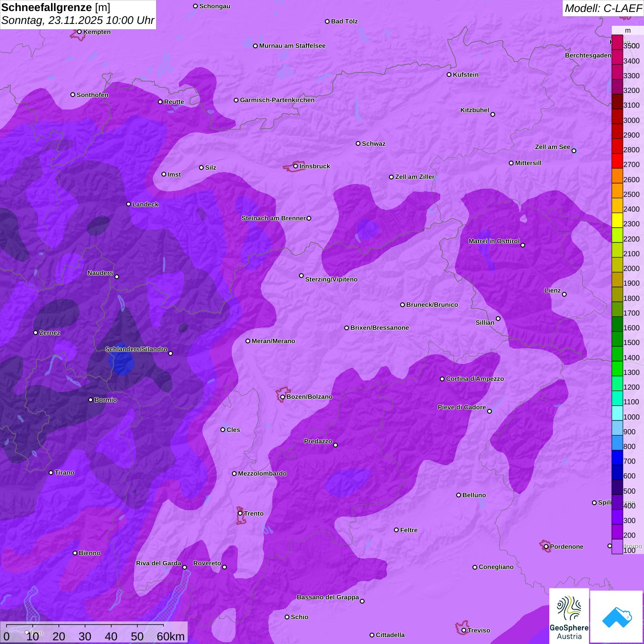Click the Feltre marker dot
644x644 pixels.
click(x=396, y=530)
